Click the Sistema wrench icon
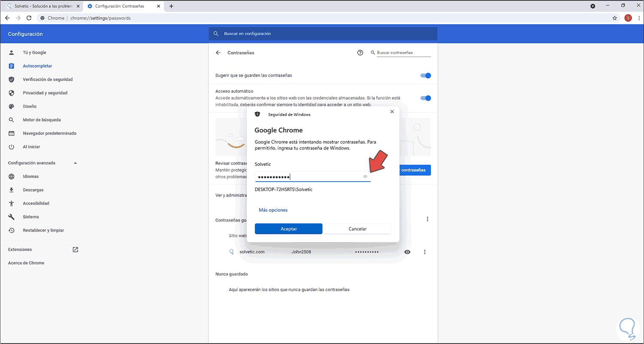 12,217
